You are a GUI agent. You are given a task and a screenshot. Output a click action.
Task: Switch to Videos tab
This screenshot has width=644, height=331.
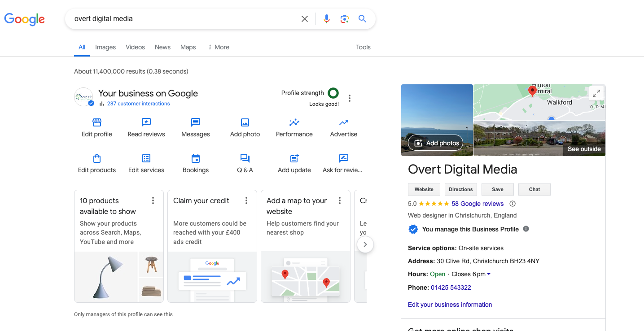tap(135, 47)
